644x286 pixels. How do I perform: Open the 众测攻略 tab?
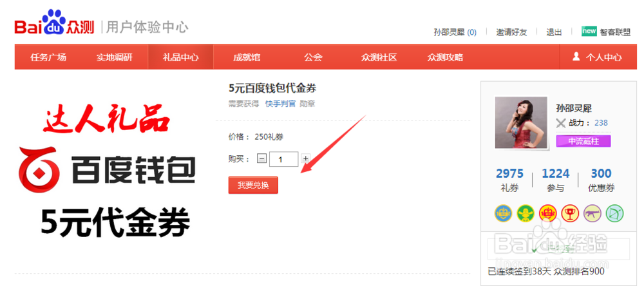(445, 57)
